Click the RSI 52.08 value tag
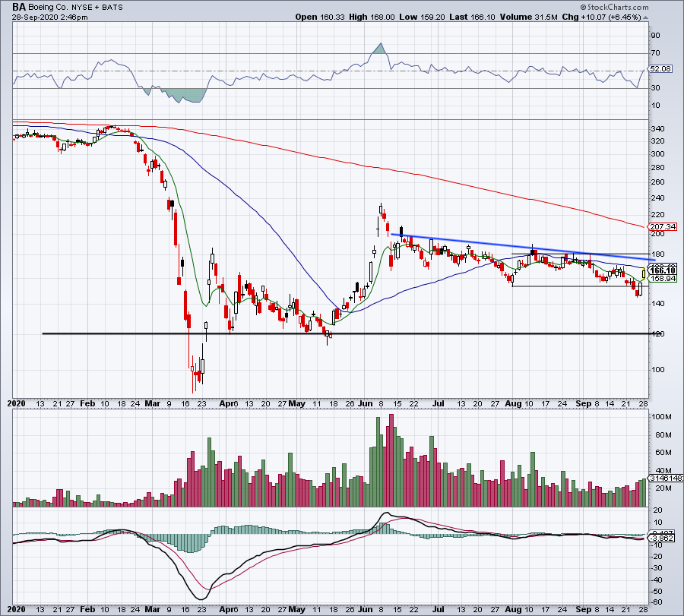The width and height of the screenshot is (684, 616). pyautogui.click(x=660, y=69)
